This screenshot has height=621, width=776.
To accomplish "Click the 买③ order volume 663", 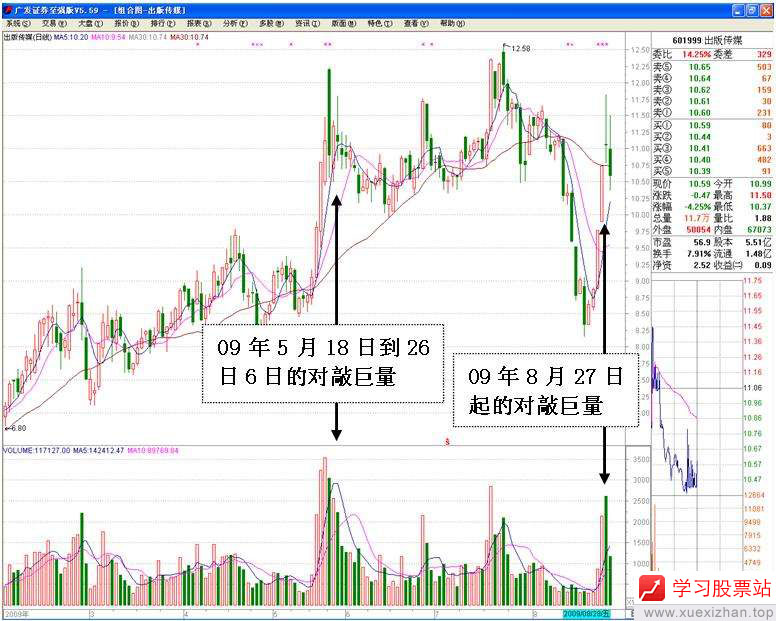I will 764,148.
